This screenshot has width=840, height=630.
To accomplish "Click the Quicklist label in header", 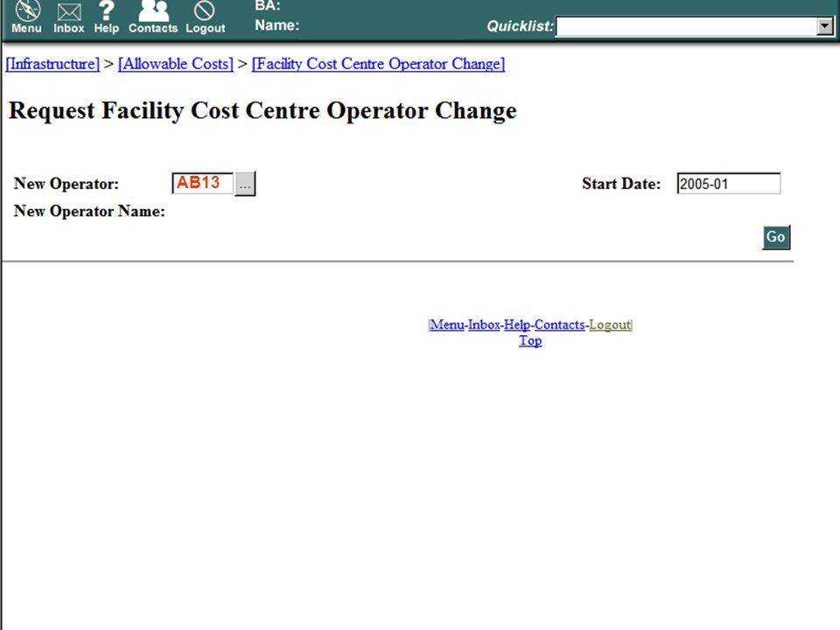I will 520,25.
